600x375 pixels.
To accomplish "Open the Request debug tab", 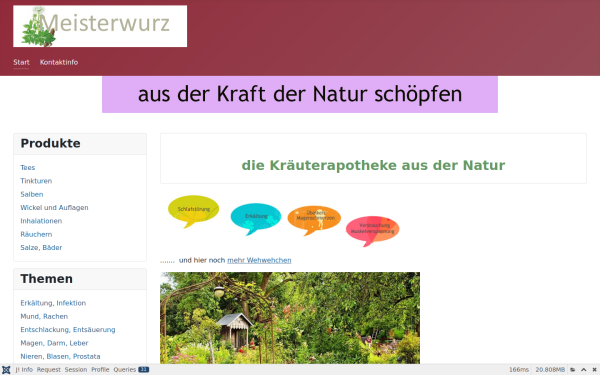I will coord(49,370).
